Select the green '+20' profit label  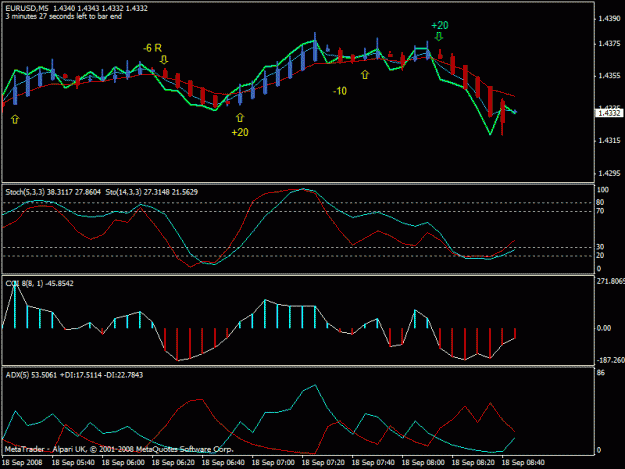tap(440, 26)
